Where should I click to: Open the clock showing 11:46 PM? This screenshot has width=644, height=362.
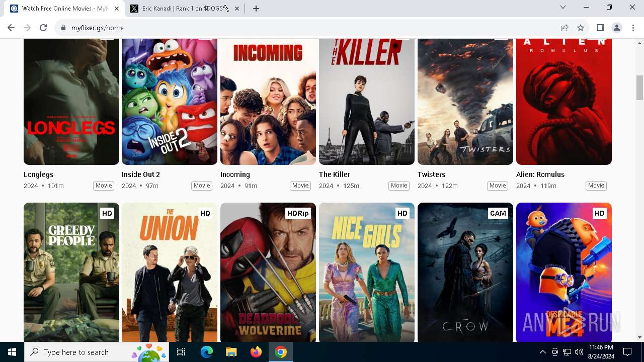tap(601, 352)
